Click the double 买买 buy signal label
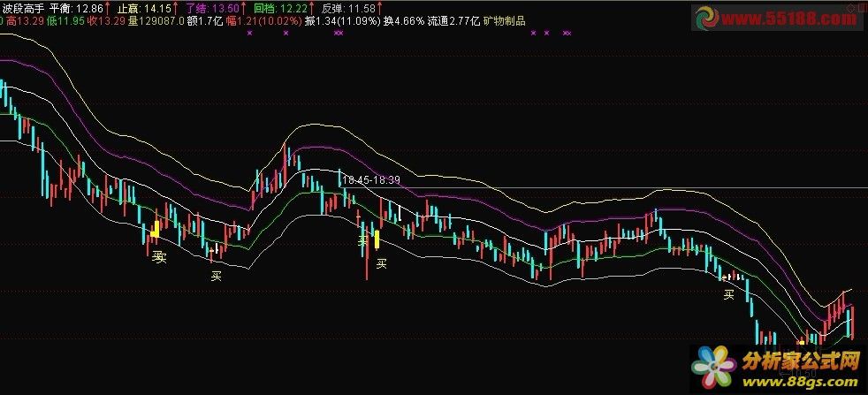 159,257
